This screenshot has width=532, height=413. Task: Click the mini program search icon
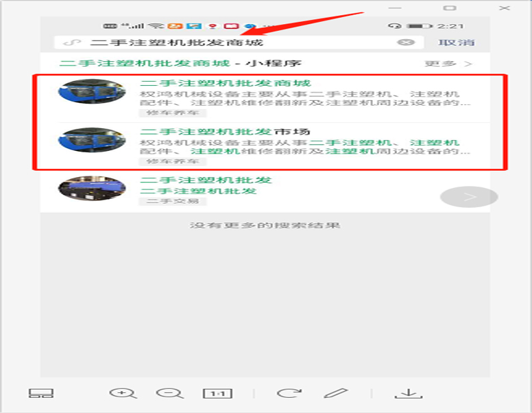72,43
